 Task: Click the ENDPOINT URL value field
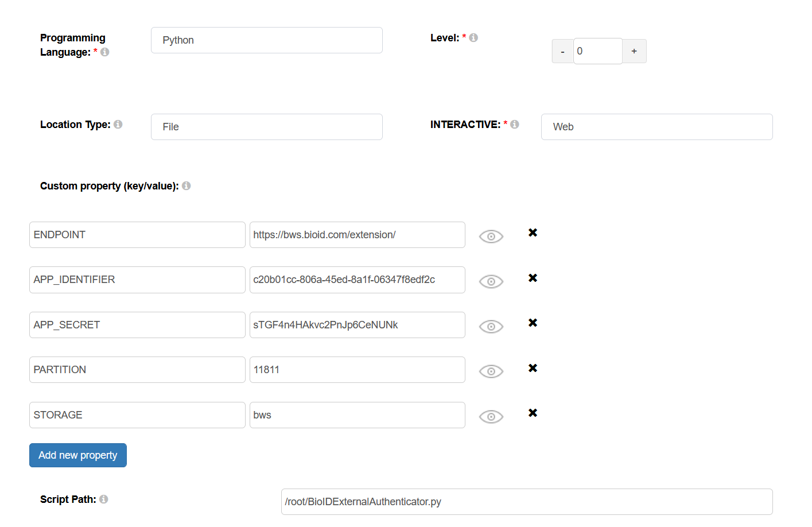[358, 235]
